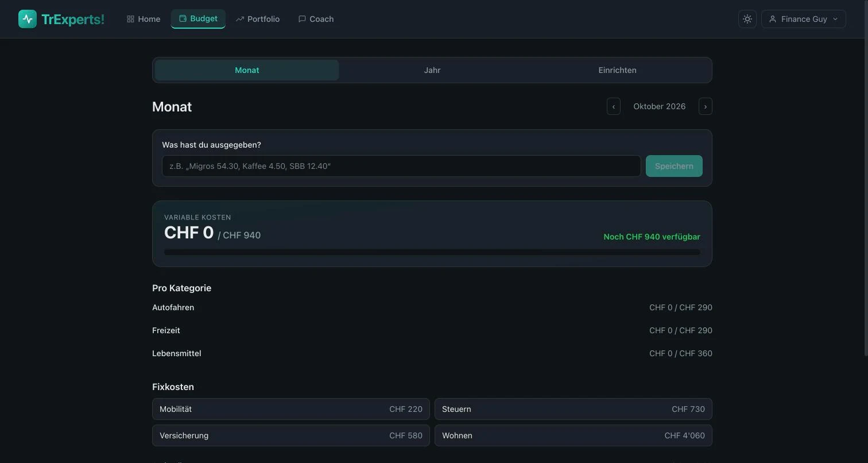Image resolution: width=868 pixels, height=463 pixels.
Task: Open Portfolio via trend arrow icon
Action: [239, 19]
